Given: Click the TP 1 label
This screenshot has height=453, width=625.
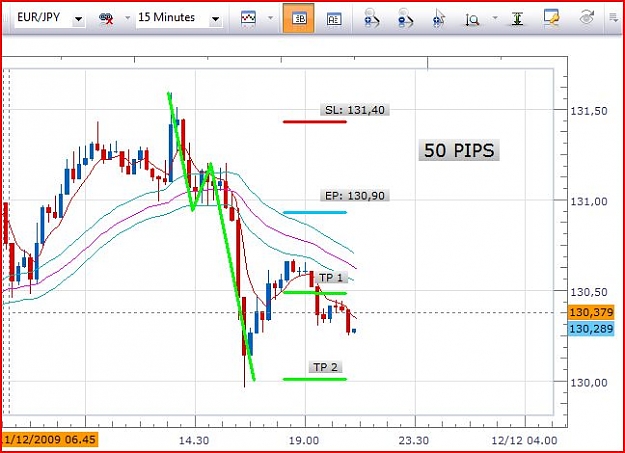Looking at the screenshot, I should click(331, 278).
